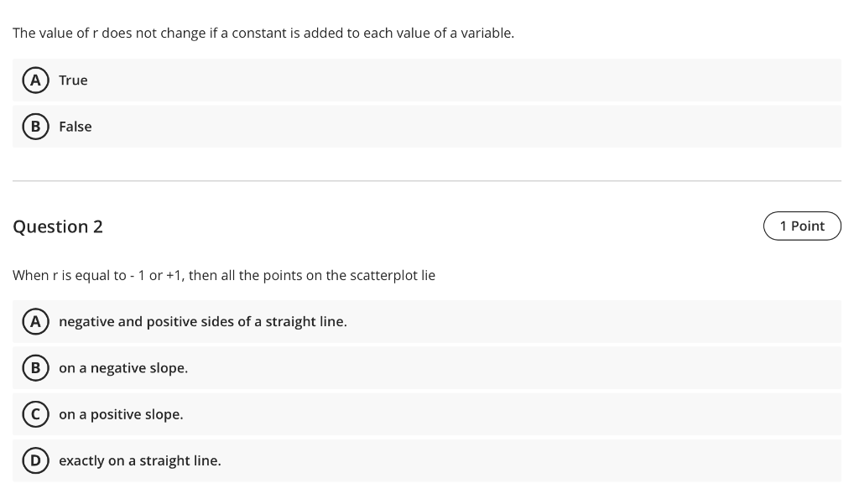Click the statement beginning "The value of r"
Viewport: 859px width, 504px height.
263,33
